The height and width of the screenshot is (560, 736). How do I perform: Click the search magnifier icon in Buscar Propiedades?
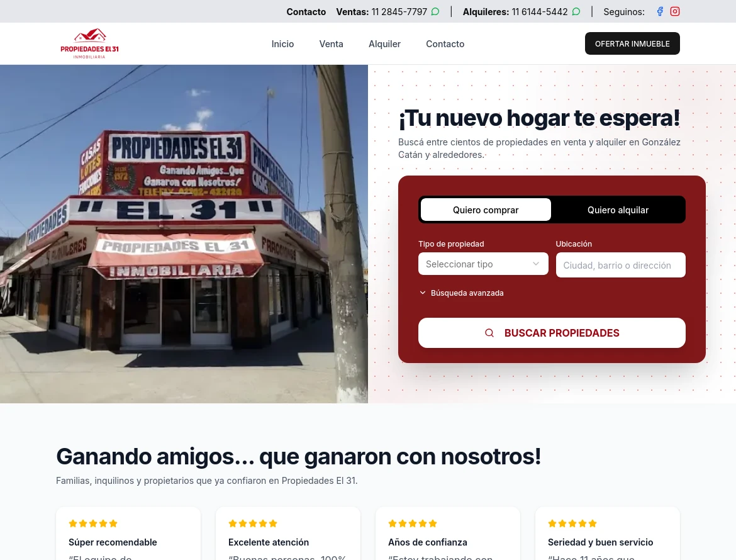click(489, 333)
